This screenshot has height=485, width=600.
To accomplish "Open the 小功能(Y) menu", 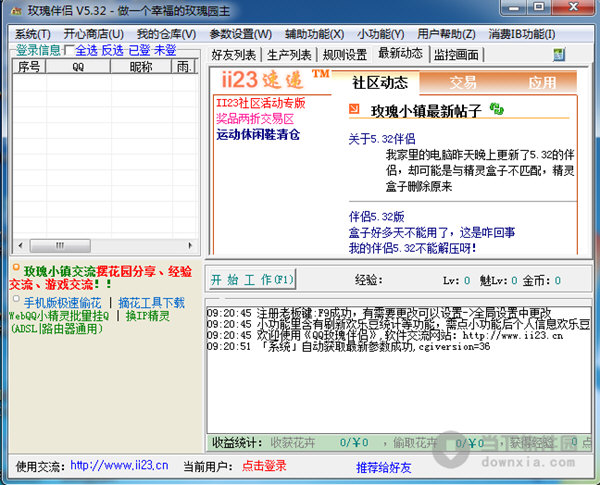I will 381,34.
